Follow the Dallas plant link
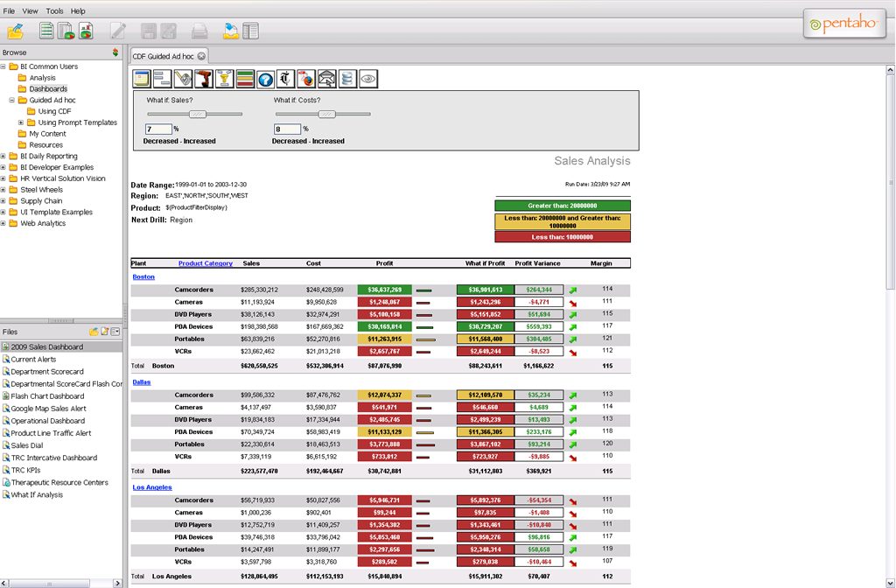Image resolution: width=896 pixels, height=588 pixels. click(142, 382)
